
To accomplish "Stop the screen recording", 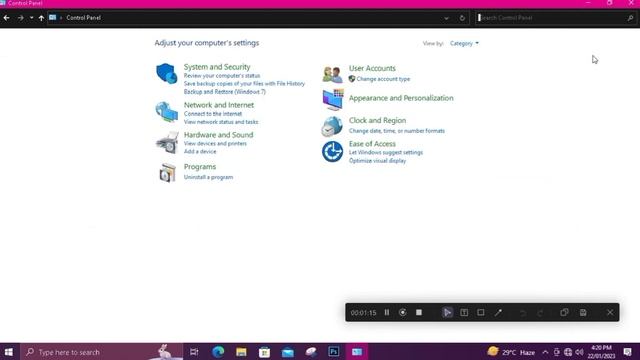I will click(419, 313).
